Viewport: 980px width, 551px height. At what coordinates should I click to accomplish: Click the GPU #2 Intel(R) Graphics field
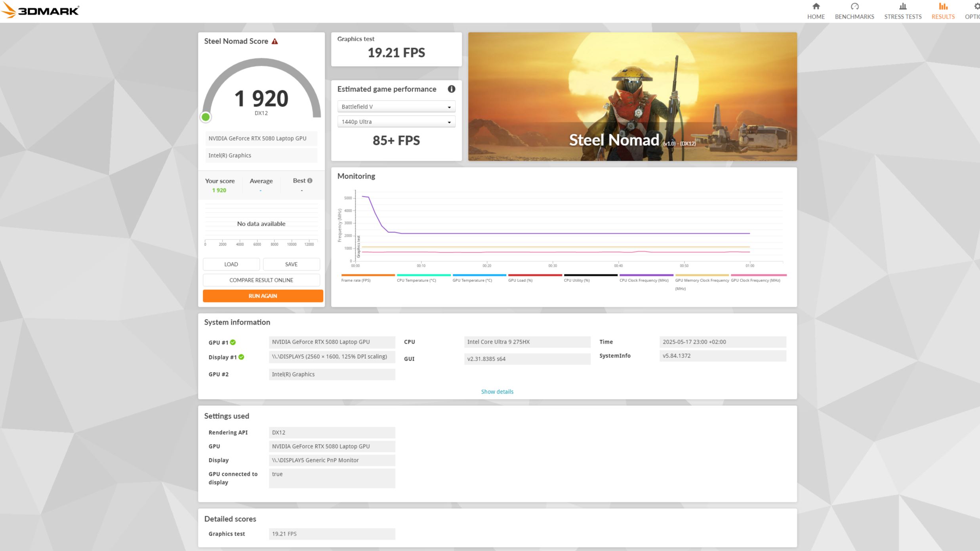click(332, 374)
